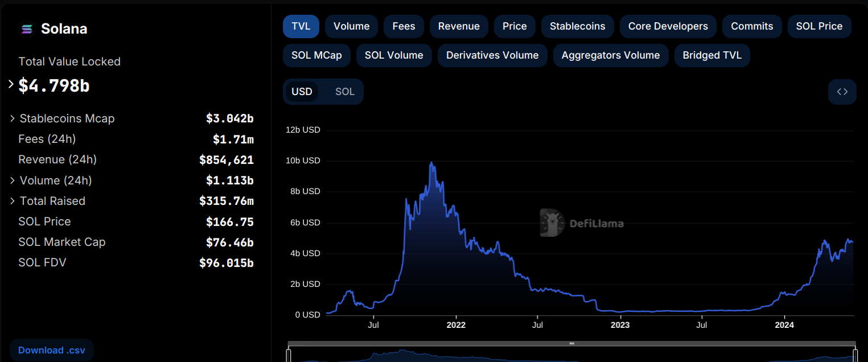Expand the Stablecoins Mcap row
This screenshot has width=868, height=362.
(x=13, y=118)
